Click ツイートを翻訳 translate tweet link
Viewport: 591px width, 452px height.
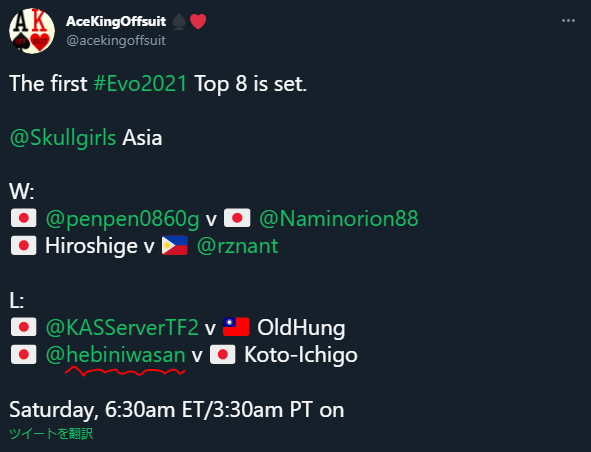pyautogui.click(x=51, y=434)
